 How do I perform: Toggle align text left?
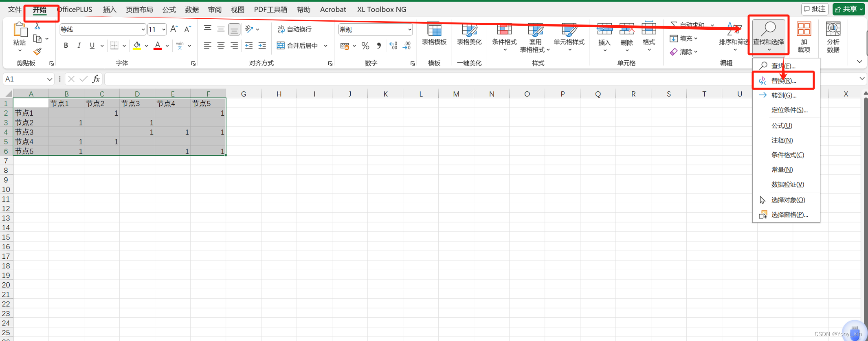pos(207,46)
